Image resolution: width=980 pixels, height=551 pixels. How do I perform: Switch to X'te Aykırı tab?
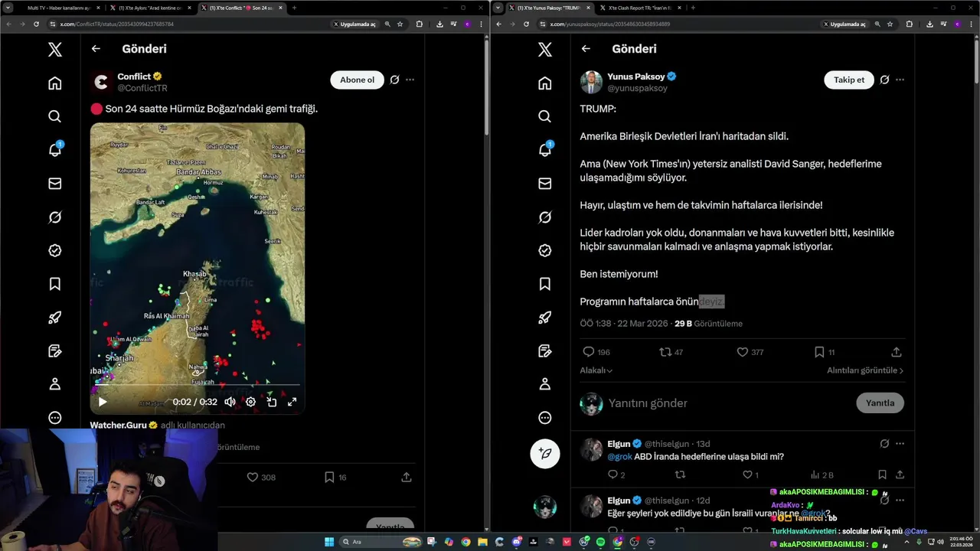pyautogui.click(x=150, y=8)
